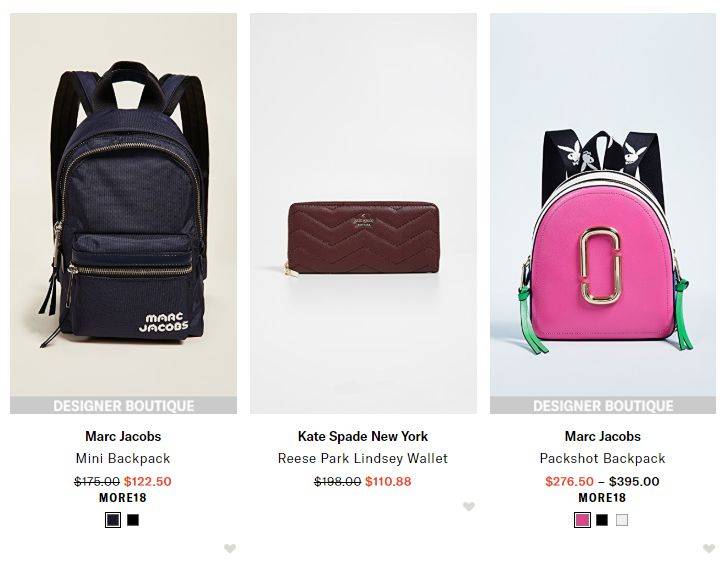Viewport: 724px width, 563px height.
Task: Select black swatch for Mini Backpack
Action: [x=133, y=520]
